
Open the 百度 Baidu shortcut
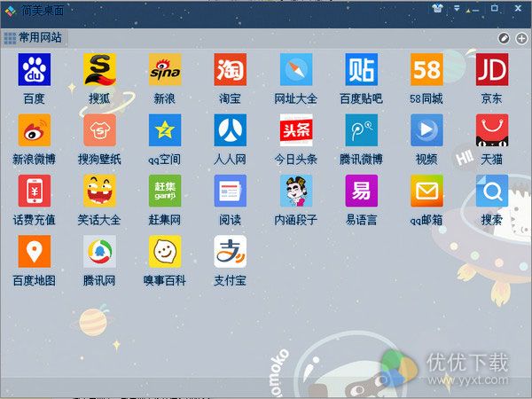coord(35,69)
